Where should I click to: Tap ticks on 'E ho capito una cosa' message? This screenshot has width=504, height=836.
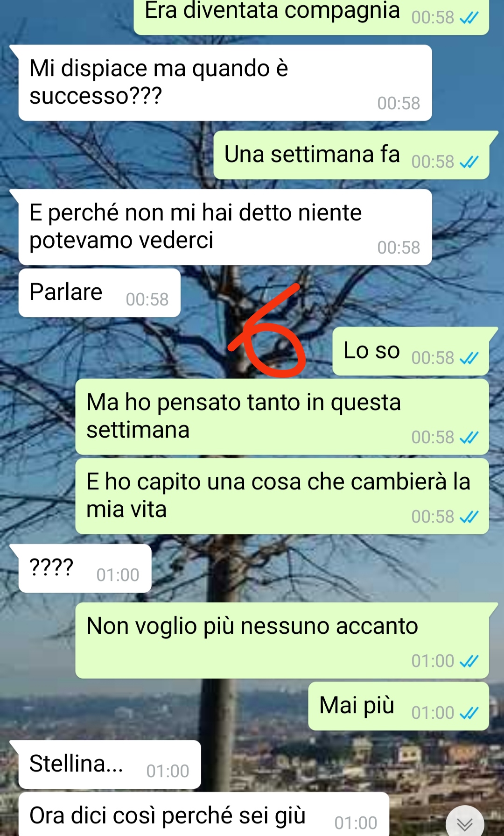[x=469, y=517]
